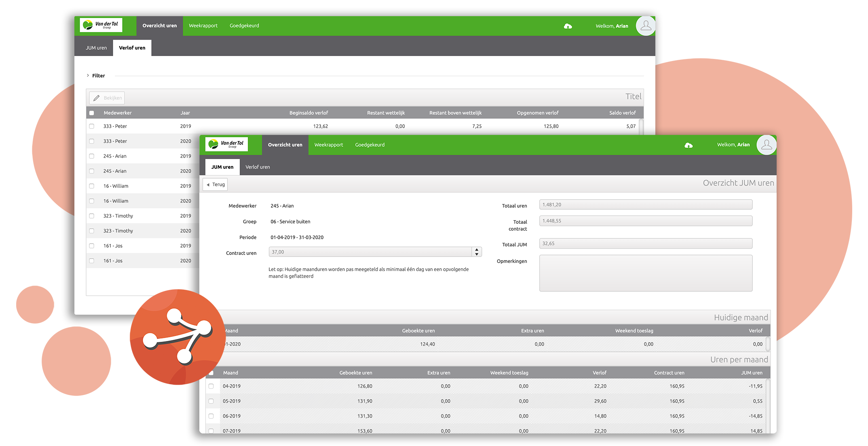Open Overzicht uren tab in front window
868x446 pixels.
pyautogui.click(x=285, y=145)
